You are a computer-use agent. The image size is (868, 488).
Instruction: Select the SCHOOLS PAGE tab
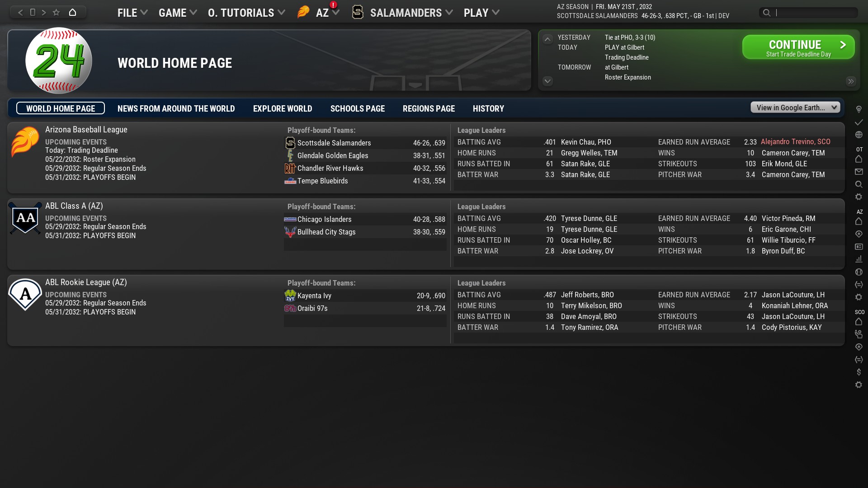click(x=357, y=108)
